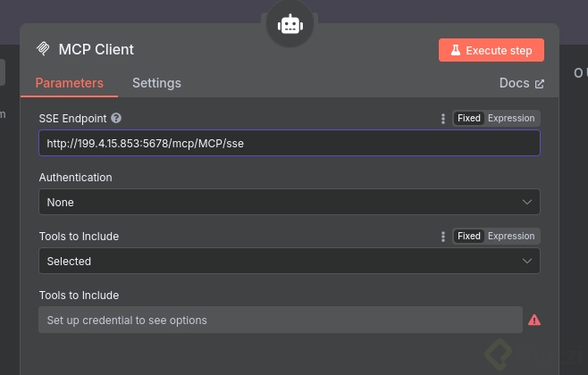
Task: Set Tools to Include to Fixed mode
Action: [x=468, y=237]
